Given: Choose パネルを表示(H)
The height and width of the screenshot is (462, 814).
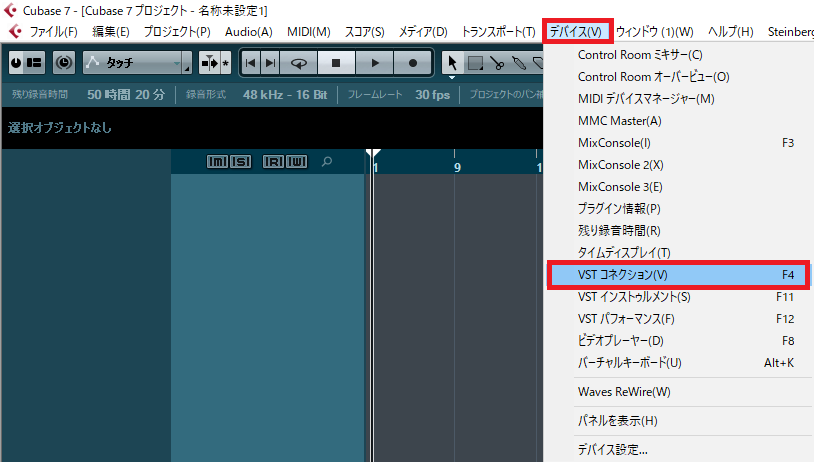Looking at the screenshot, I should 678,421.
